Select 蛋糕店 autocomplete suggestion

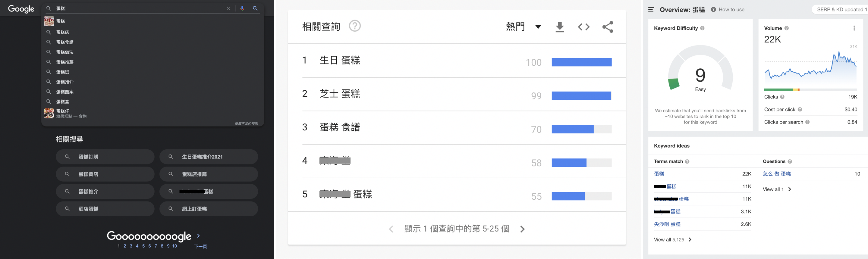pyautogui.click(x=63, y=32)
